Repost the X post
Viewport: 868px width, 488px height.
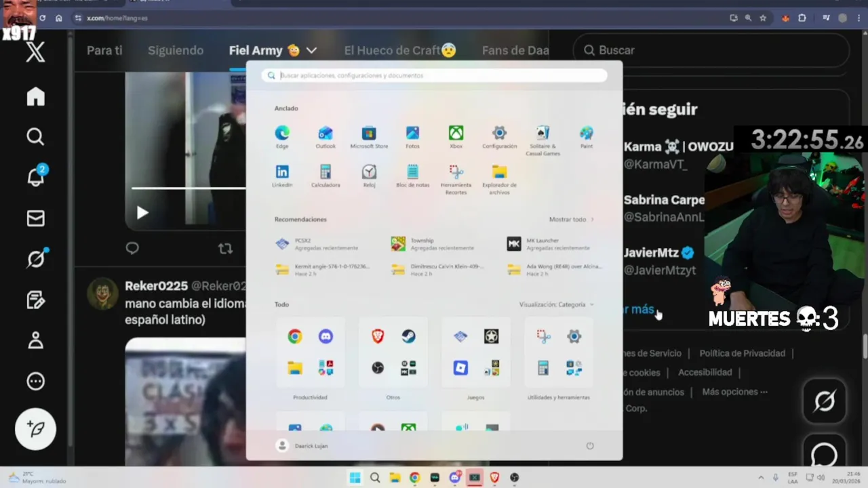pos(225,249)
